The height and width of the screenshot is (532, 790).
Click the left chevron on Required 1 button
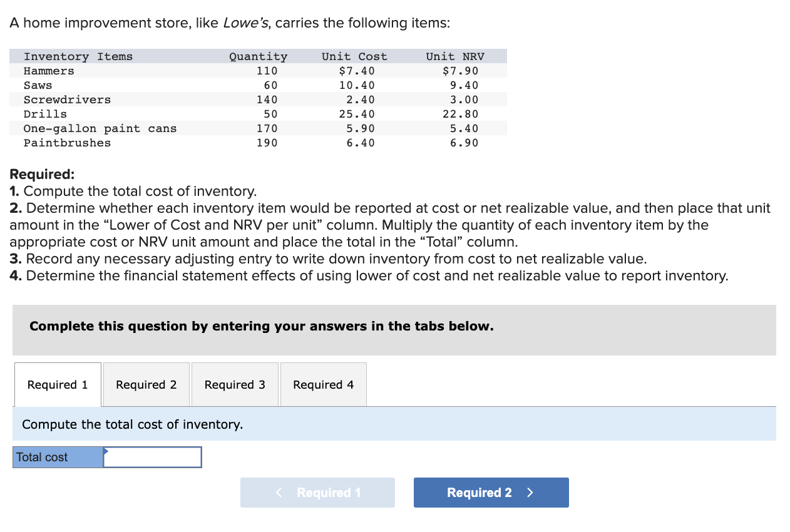(279, 493)
